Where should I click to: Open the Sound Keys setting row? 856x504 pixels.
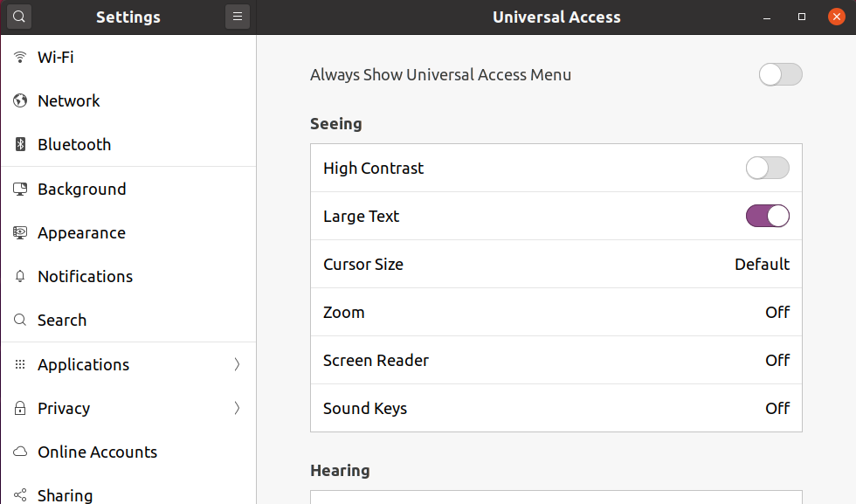coord(556,408)
